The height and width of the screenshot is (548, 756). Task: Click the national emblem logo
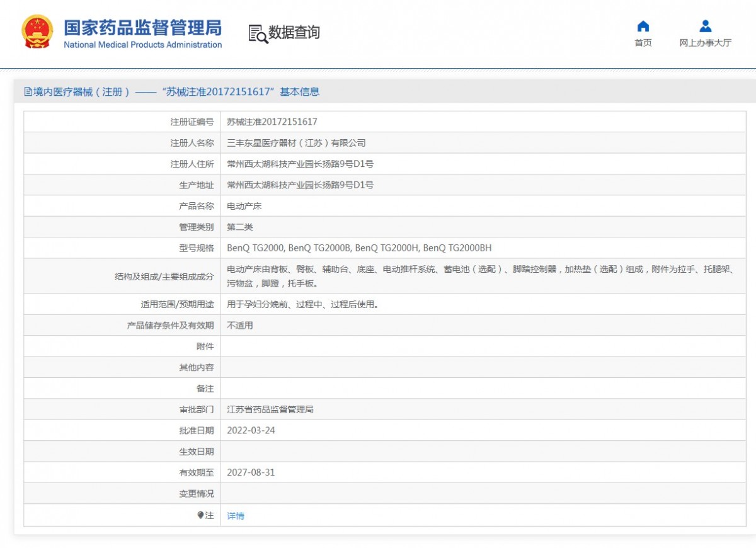pos(38,32)
